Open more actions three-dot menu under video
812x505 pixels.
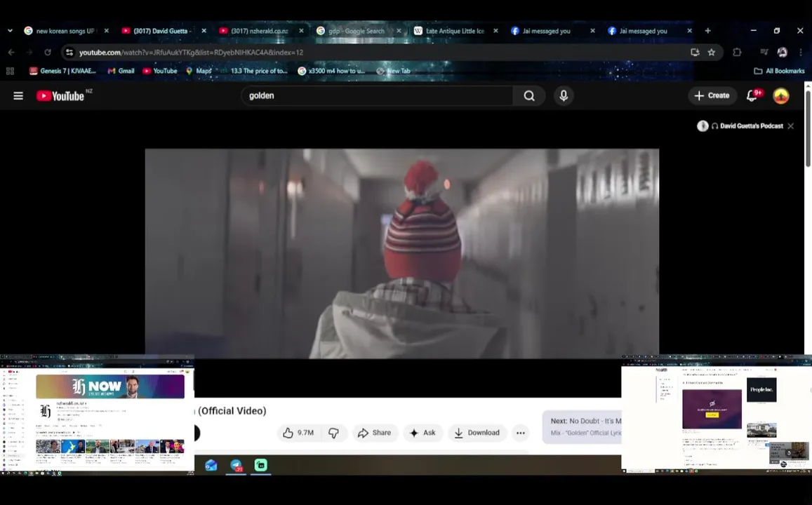coord(521,433)
